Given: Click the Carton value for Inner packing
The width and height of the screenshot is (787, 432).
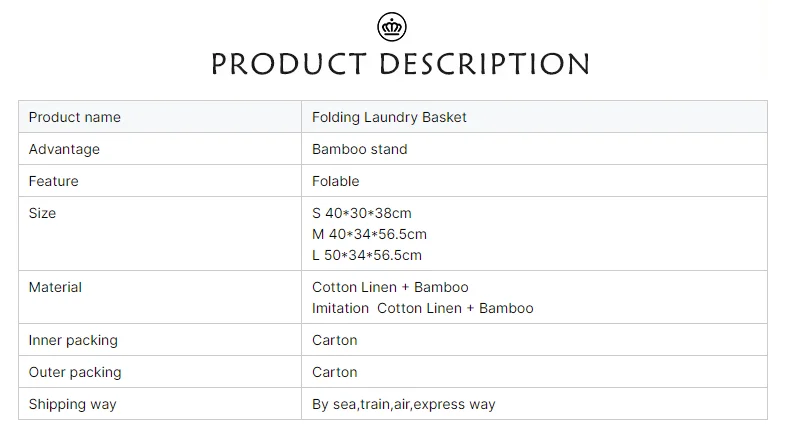Looking at the screenshot, I should click(x=335, y=340).
